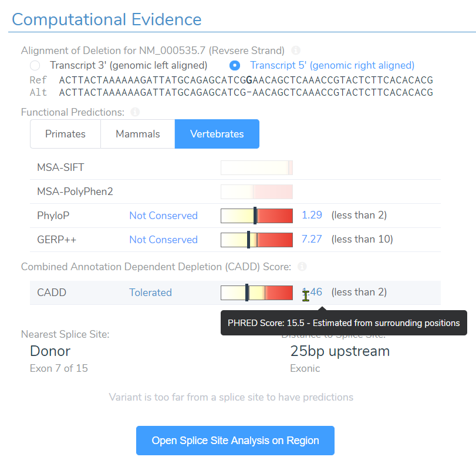Click the info icon next to CADD Score
The height and width of the screenshot is (467, 476).
pyautogui.click(x=302, y=267)
